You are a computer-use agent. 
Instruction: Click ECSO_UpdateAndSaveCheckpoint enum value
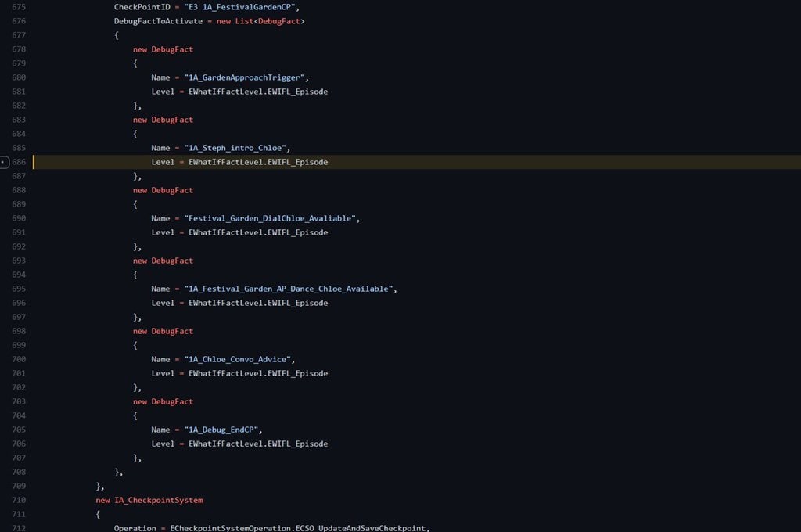coord(361,528)
